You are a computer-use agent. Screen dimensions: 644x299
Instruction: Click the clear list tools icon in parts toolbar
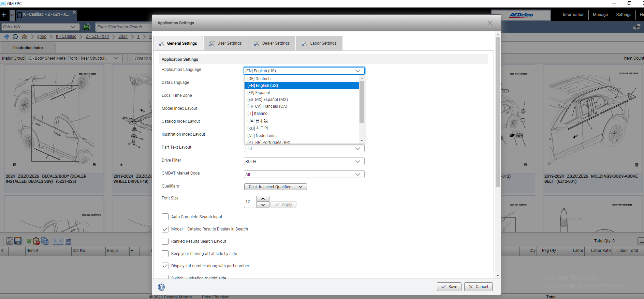pyautogui.click(x=10, y=241)
